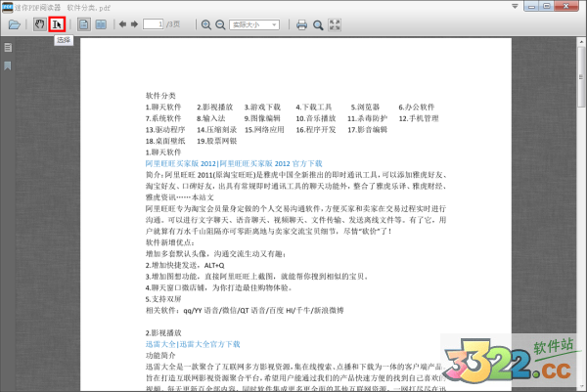This screenshot has height=392, width=587.
Task: Click the text 2.影视播放 in category list
Action: pyautogui.click(x=215, y=107)
